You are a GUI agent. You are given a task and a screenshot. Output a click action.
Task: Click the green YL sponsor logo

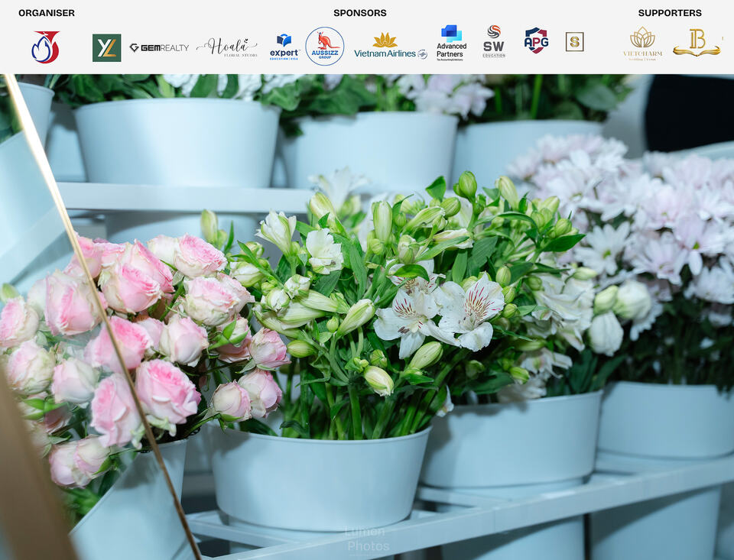(x=107, y=47)
